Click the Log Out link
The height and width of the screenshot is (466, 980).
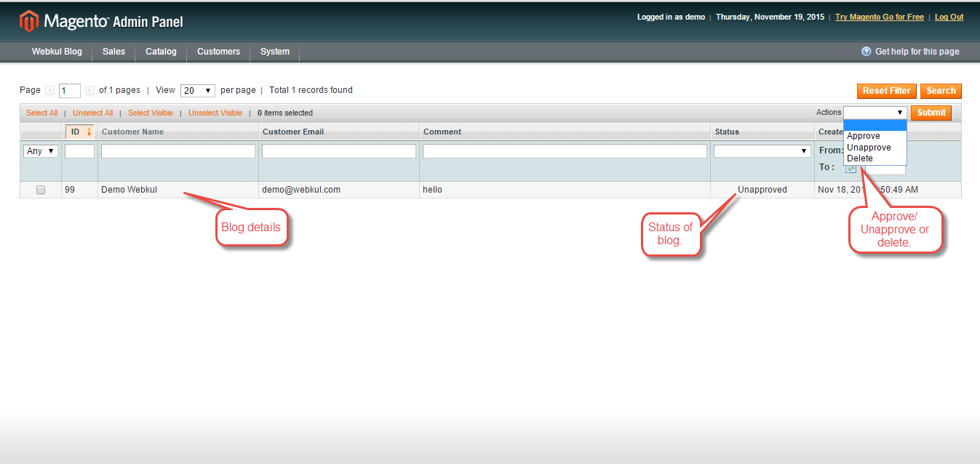coord(949,17)
